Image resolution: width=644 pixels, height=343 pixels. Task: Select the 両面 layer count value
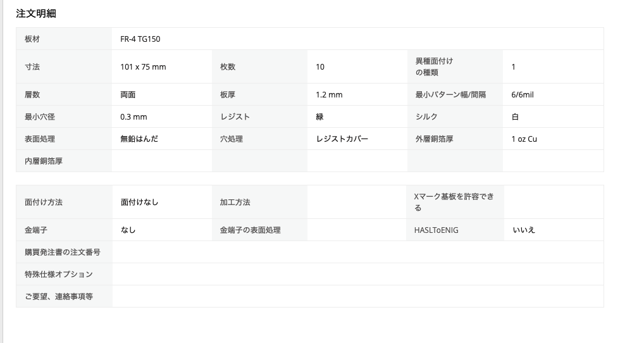tap(128, 95)
